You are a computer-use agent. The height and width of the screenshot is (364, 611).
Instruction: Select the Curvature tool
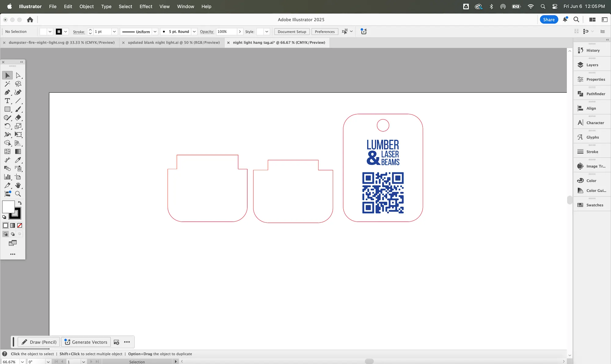click(x=18, y=92)
